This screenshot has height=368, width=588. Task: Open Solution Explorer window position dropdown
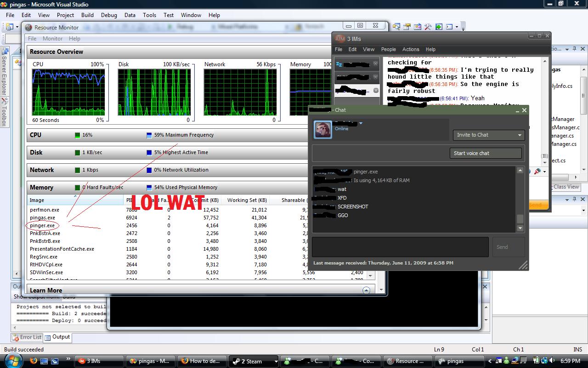[x=566, y=48]
